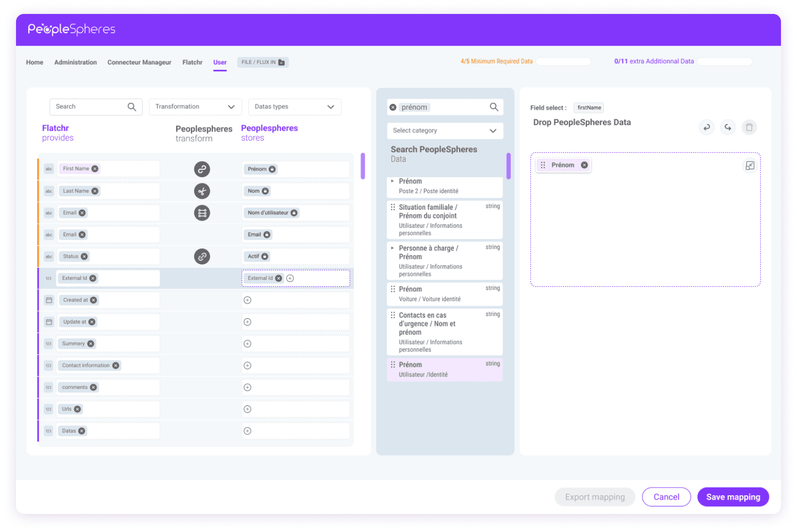The height and width of the screenshot is (532, 797).
Task: Go to the Home tab
Action: click(x=35, y=62)
